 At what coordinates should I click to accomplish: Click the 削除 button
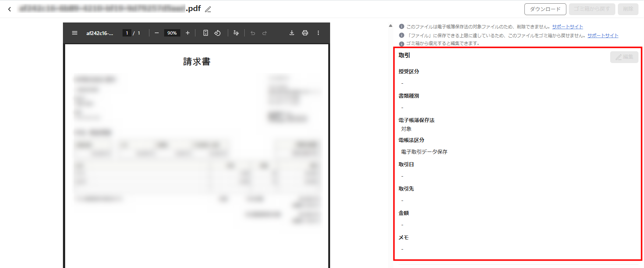[628, 9]
